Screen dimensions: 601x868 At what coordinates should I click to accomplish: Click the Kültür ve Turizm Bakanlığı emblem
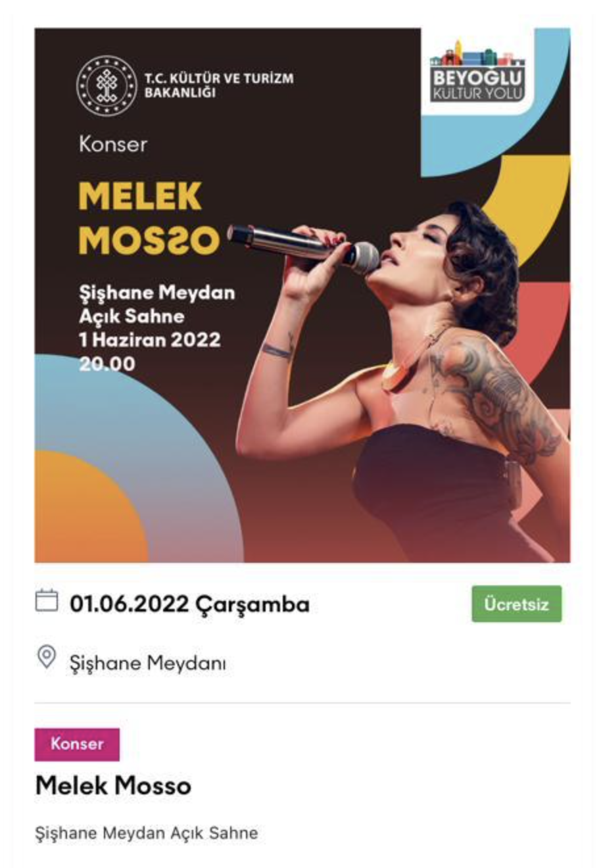[x=107, y=85]
